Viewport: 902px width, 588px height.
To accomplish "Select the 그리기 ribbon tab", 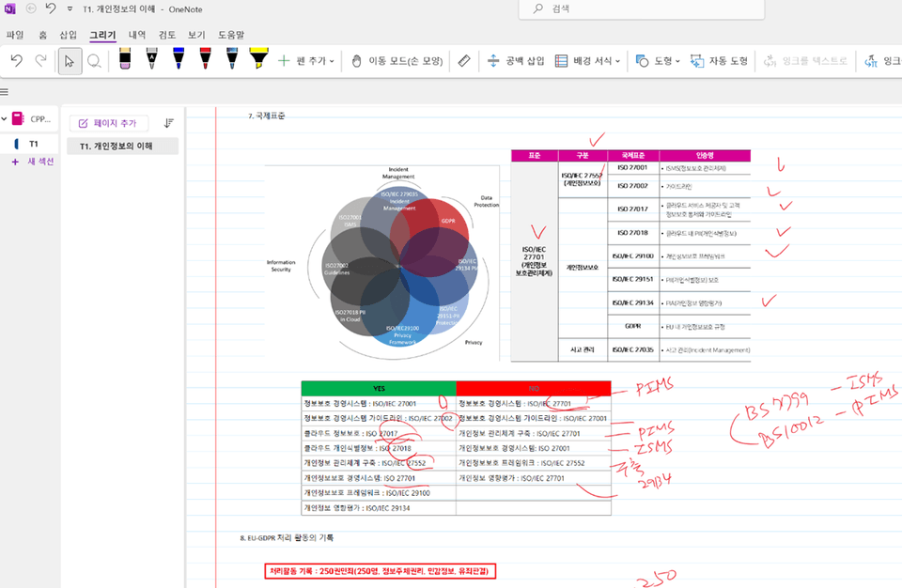I will 102,35.
